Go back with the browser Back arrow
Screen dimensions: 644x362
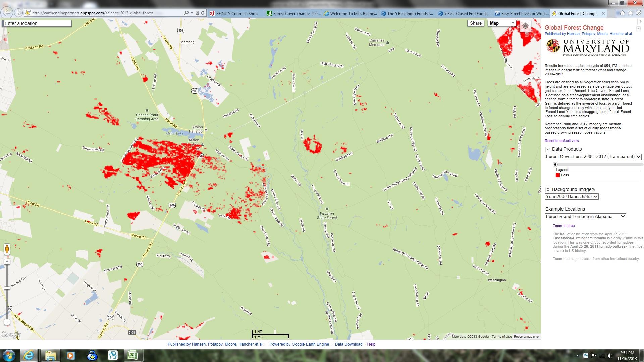pyautogui.click(x=6, y=13)
